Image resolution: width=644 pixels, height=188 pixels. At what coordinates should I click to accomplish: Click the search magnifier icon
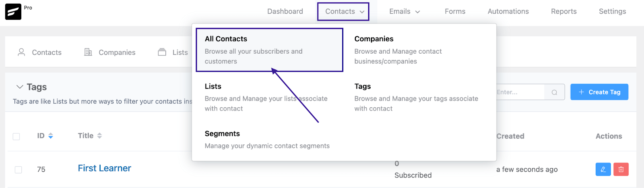click(x=554, y=92)
